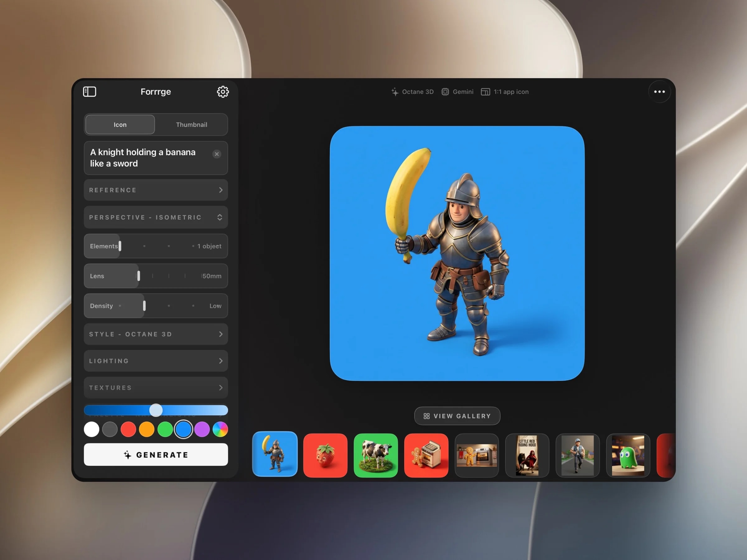The width and height of the screenshot is (747, 560).
Task: Open the Perspective - Isometric dropdown
Action: (x=156, y=217)
